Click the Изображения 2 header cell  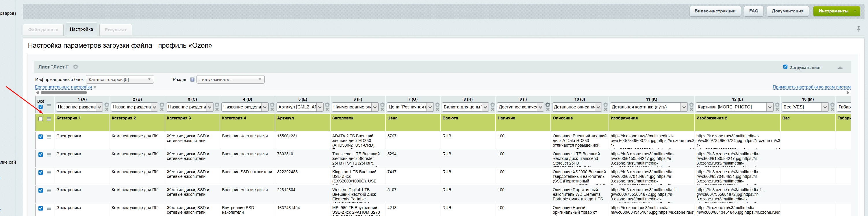pyautogui.click(x=737, y=122)
